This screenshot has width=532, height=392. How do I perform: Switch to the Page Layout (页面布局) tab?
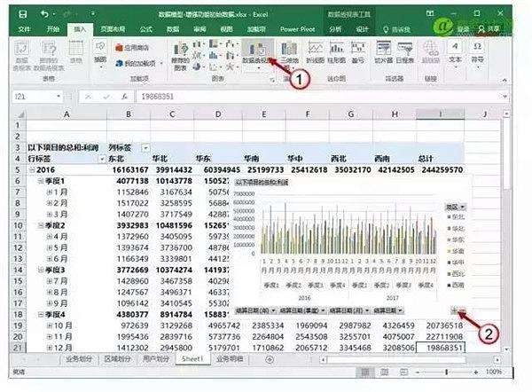coord(113,29)
